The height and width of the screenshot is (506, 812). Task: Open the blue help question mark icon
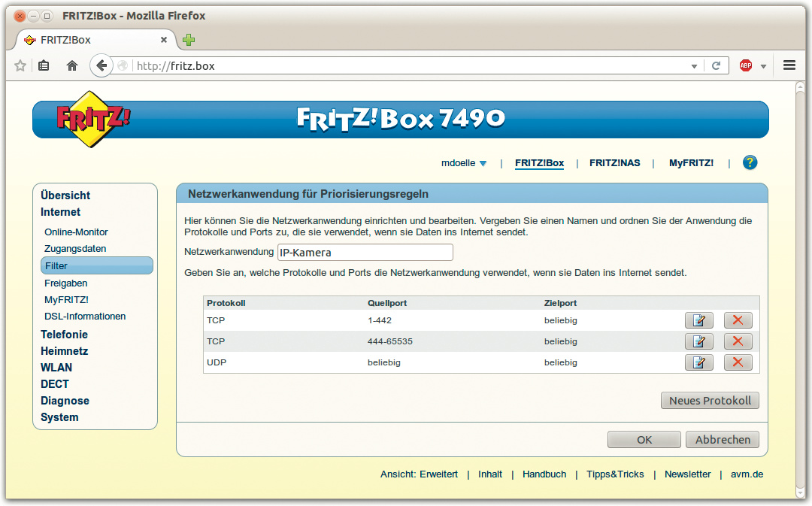click(x=750, y=162)
